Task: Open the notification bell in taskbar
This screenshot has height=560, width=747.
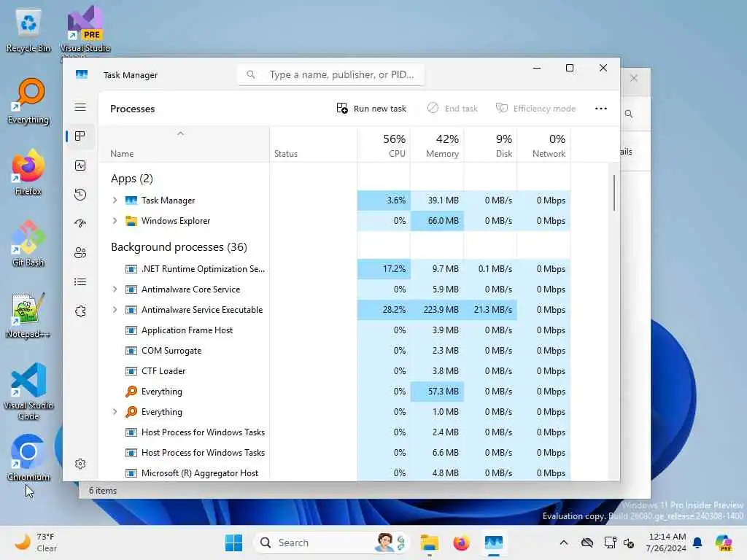Action: coord(697,542)
